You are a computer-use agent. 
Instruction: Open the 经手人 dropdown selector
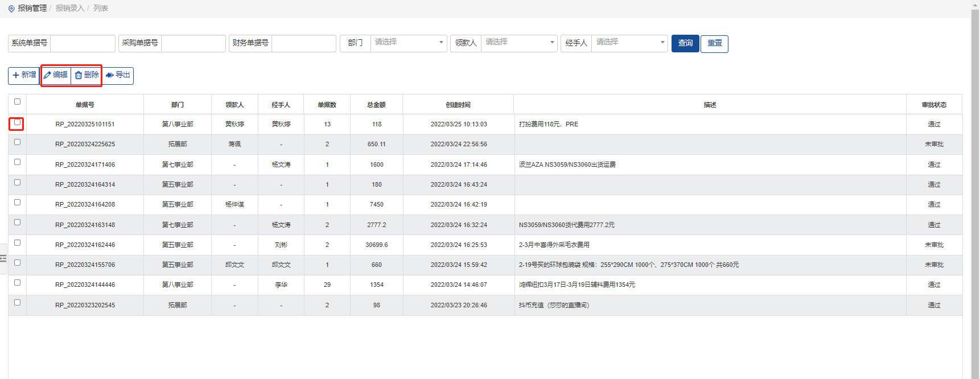point(629,43)
